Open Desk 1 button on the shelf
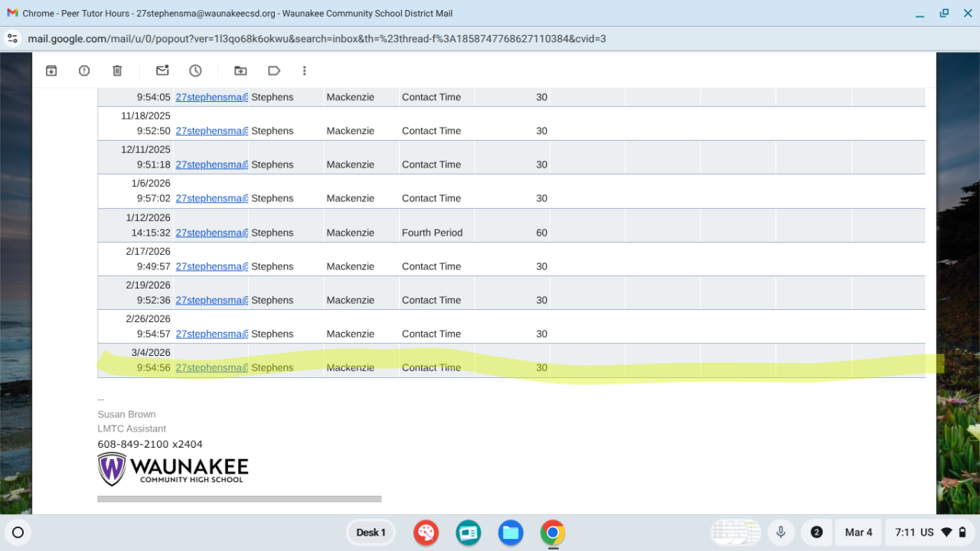 (371, 533)
